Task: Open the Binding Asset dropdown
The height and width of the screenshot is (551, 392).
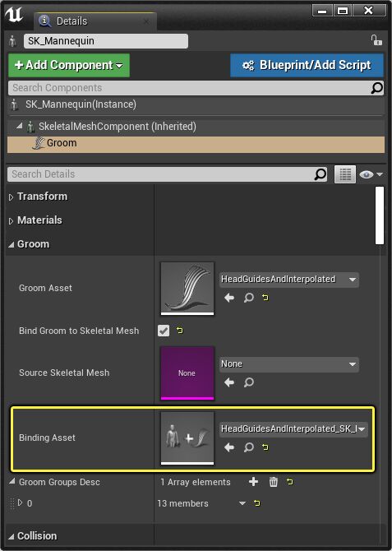Action: (x=293, y=429)
